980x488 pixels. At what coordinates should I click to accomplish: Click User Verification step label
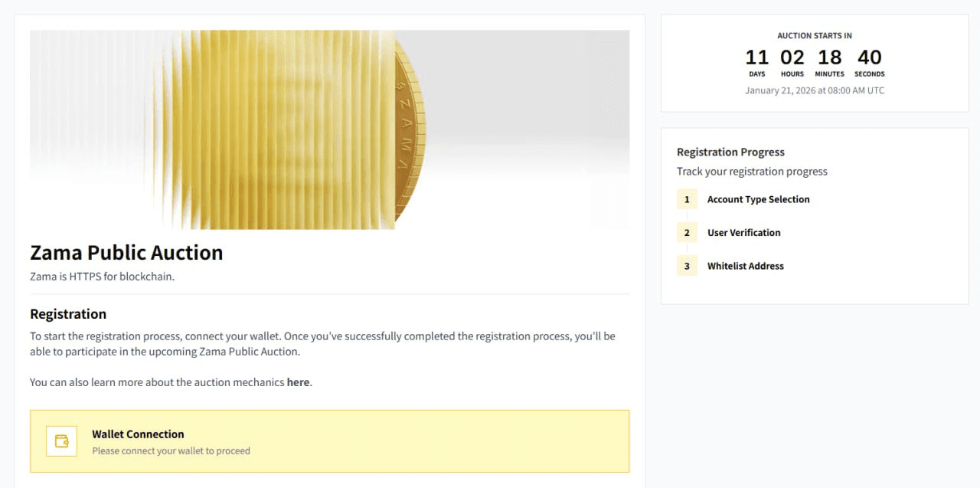(743, 233)
